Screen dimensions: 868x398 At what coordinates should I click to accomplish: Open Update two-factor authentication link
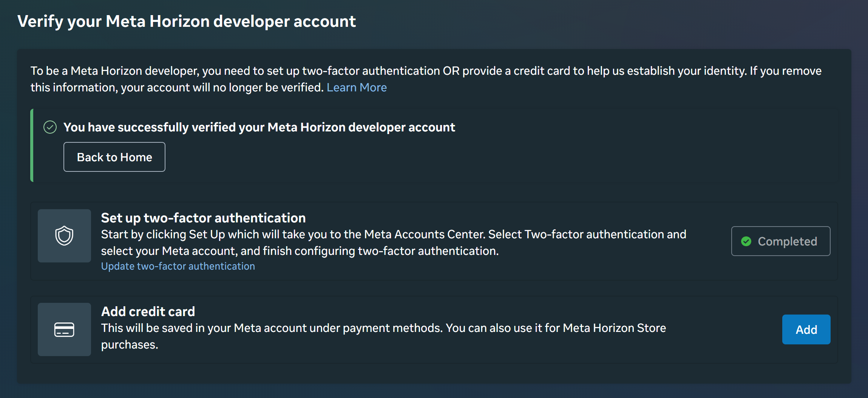[x=178, y=266]
